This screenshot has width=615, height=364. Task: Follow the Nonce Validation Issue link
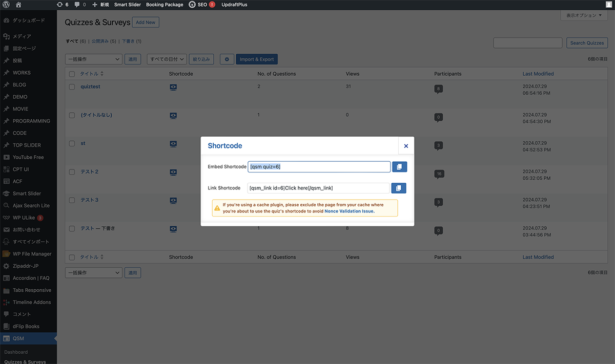coord(349,211)
